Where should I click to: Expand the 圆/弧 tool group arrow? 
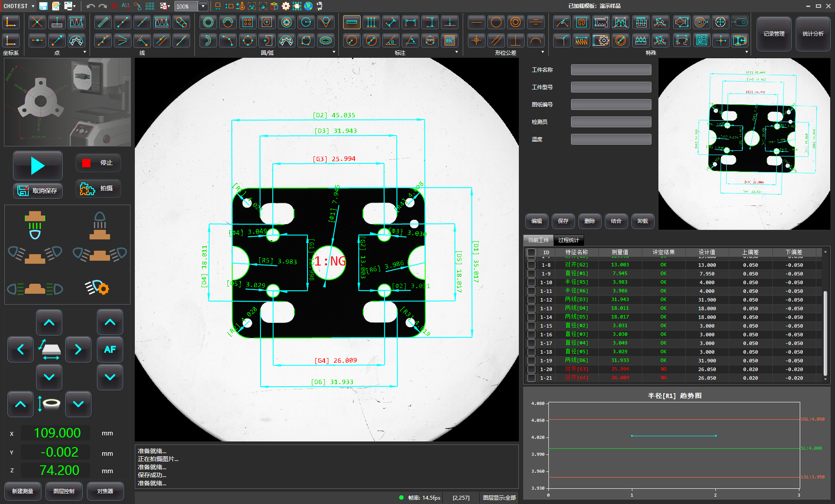tap(334, 52)
